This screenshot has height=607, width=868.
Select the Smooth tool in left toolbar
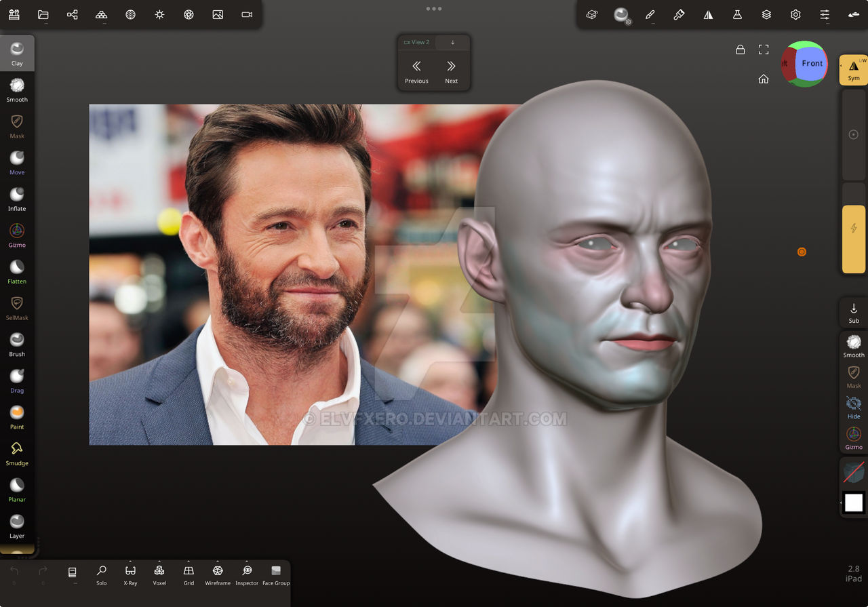tap(17, 90)
